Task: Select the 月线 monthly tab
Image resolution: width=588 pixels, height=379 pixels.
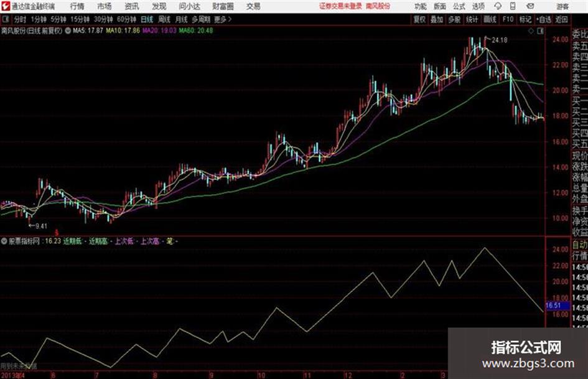Action: click(x=182, y=19)
